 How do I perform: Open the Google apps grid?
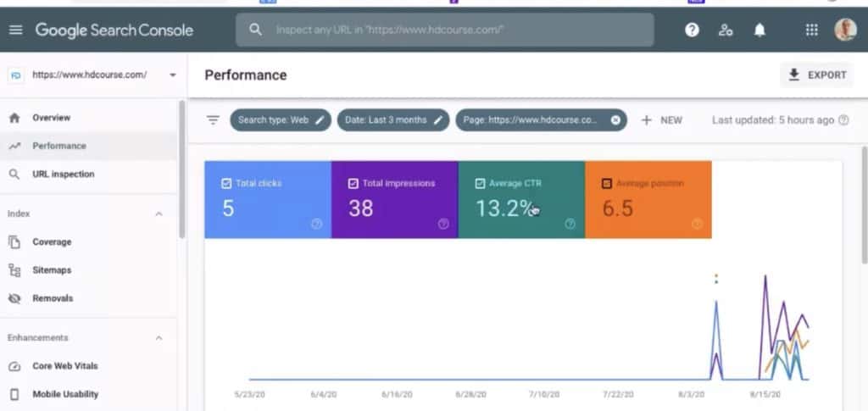811,30
